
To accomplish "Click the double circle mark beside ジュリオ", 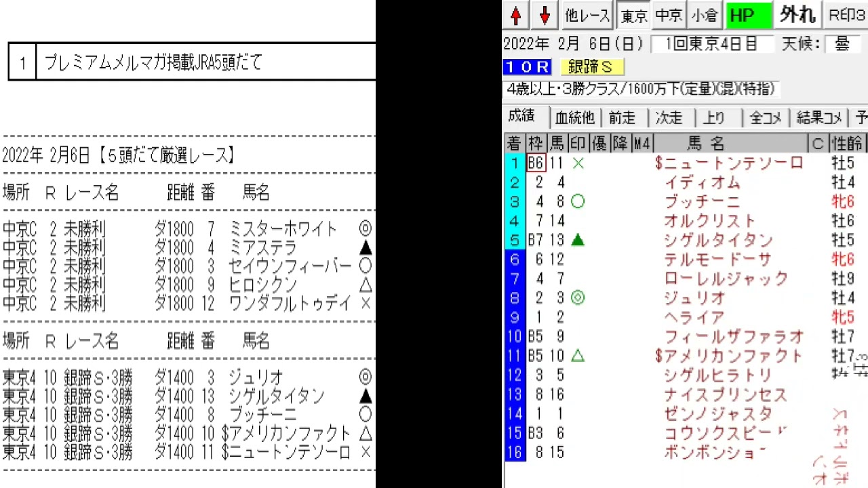I will [578, 298].
